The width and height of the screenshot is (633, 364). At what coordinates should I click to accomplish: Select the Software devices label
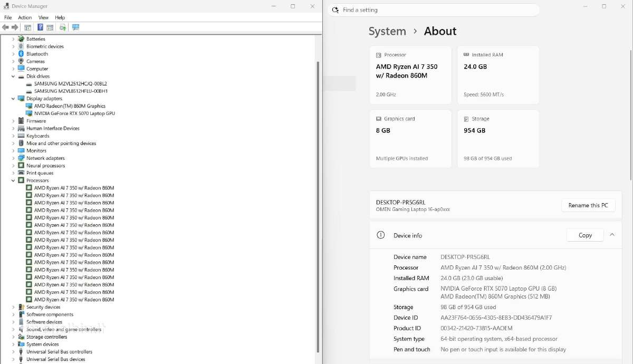point(44,322)
